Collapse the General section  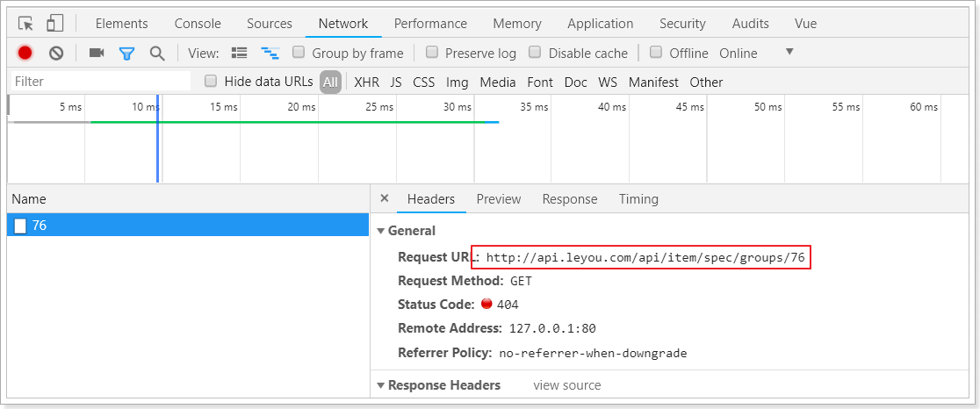[381, 231]
